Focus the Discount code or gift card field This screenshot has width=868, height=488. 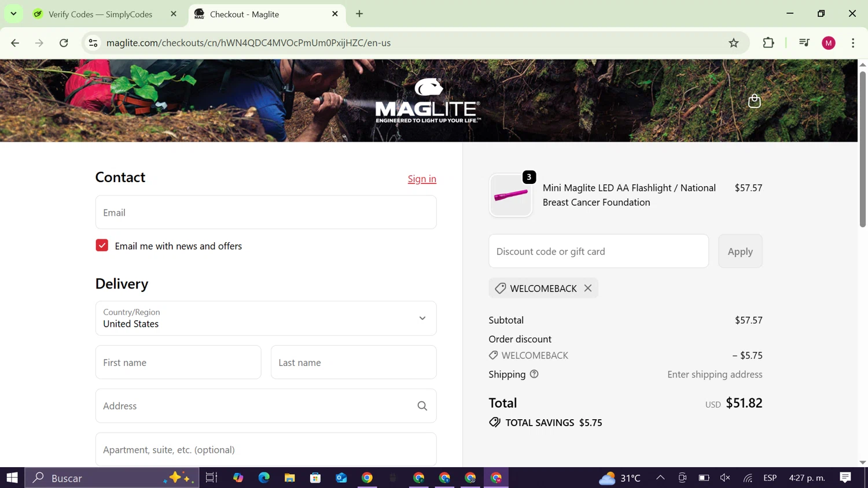point(598,251)
